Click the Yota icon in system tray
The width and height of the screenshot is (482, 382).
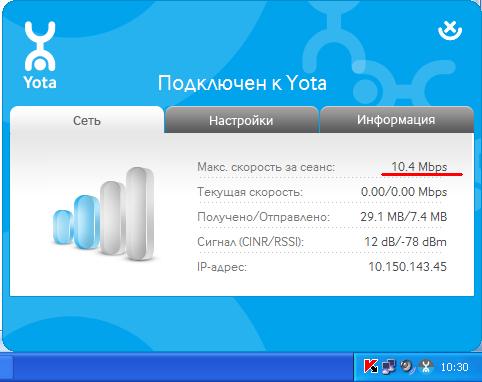point(426,366)
